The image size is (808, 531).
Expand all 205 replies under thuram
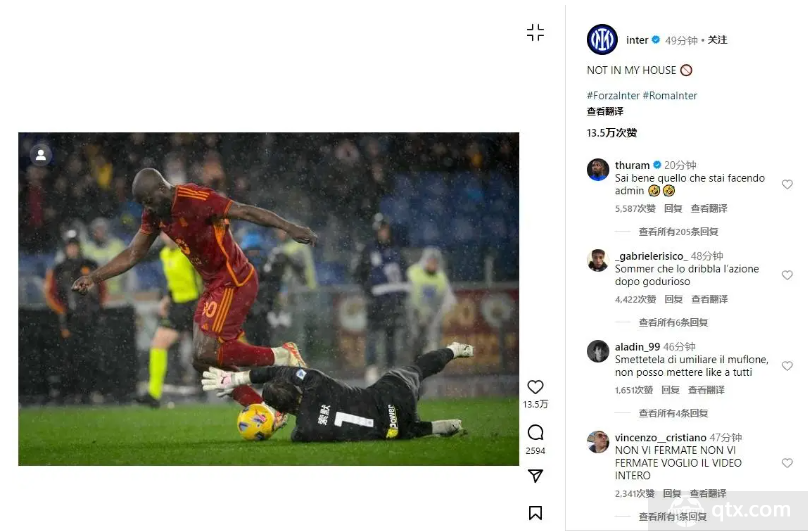tap(678, 231)
